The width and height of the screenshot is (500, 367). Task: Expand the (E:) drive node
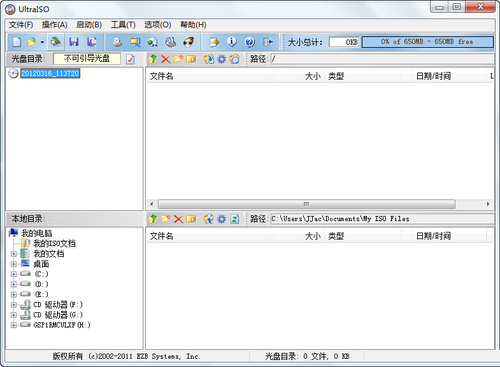click(x=13, y=294)
